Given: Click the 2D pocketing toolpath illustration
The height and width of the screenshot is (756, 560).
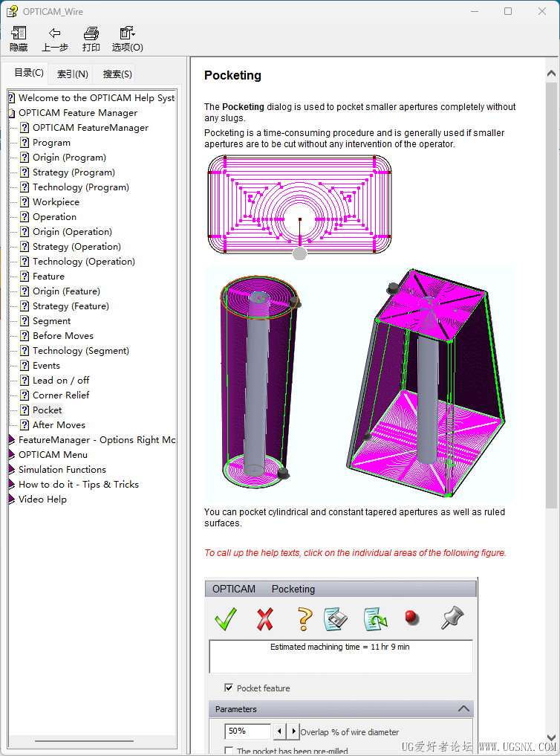Looking at the screenshot, I should tap(299, 207).
